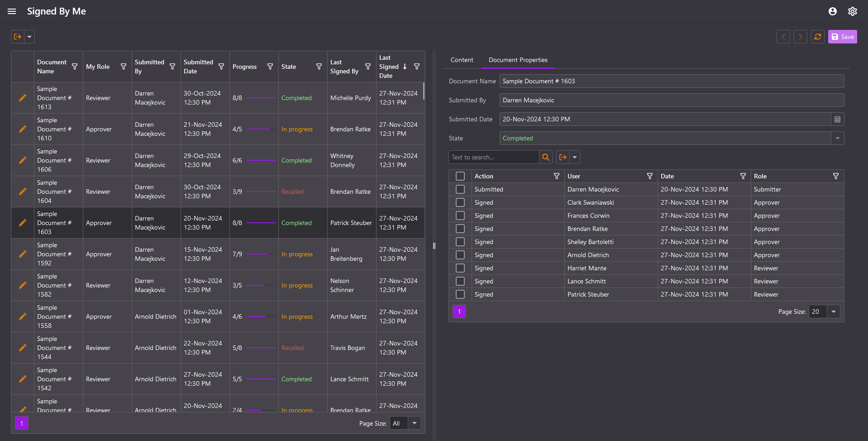Open the user account profile icon
Viewport: 868px width, 441px height.
tap(832, 11)
